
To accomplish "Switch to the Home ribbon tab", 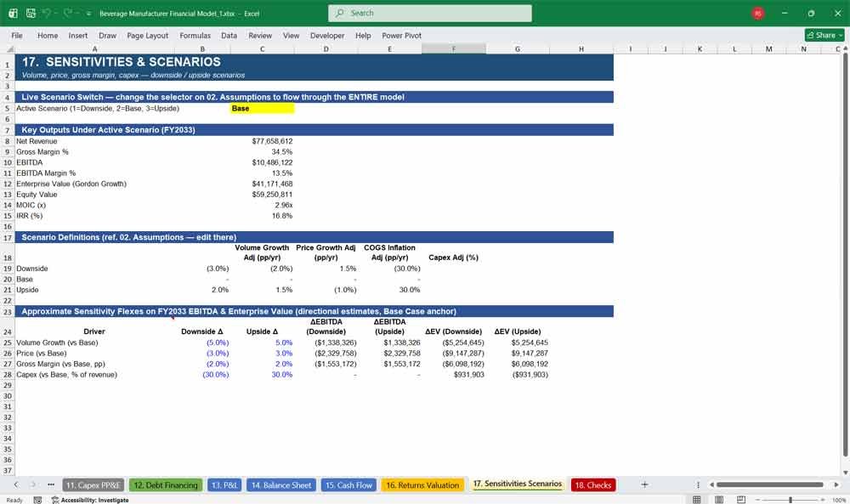I will (48, 35).
